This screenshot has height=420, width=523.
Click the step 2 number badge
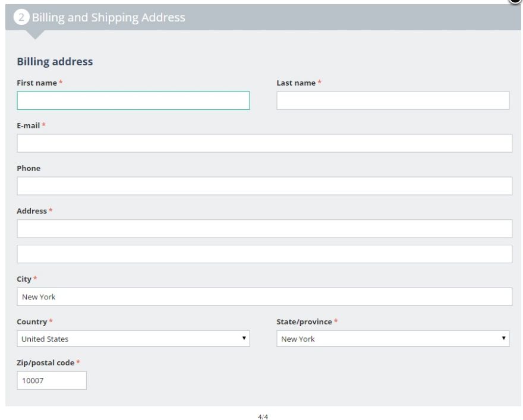click(22, 18)
